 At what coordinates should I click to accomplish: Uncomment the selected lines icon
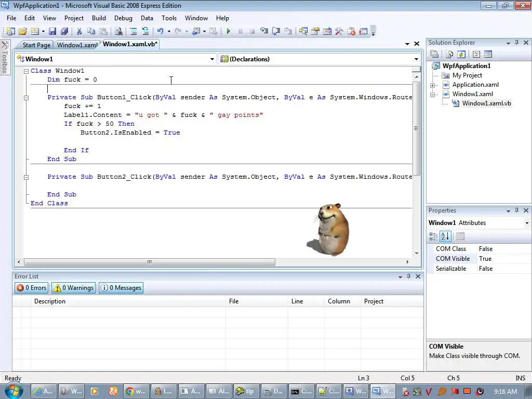tap(145, 31)
